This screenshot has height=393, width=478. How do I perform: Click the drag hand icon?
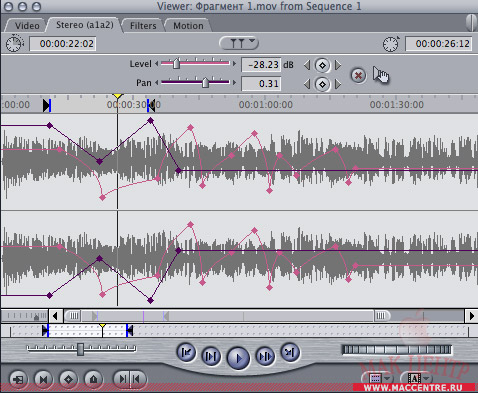tap(381, 75)
